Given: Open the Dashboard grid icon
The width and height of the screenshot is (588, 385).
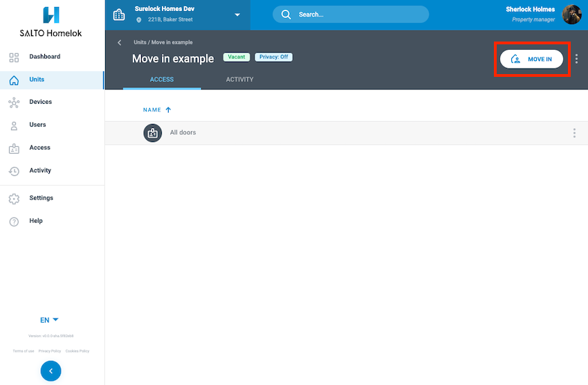Looking at the screenshot, I should tap(14, 57).
